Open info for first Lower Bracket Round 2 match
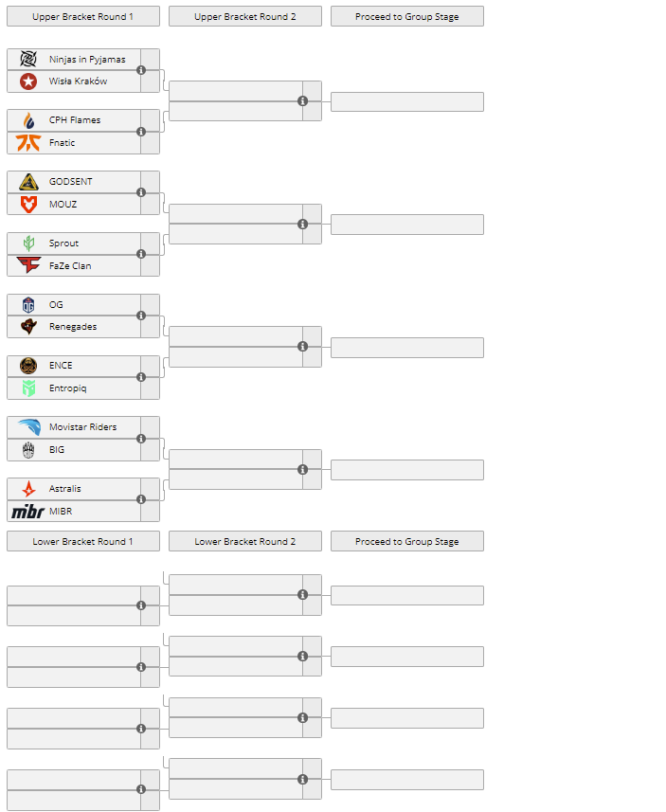The width and height of the screenshot is (666, 812). (303, 594)
